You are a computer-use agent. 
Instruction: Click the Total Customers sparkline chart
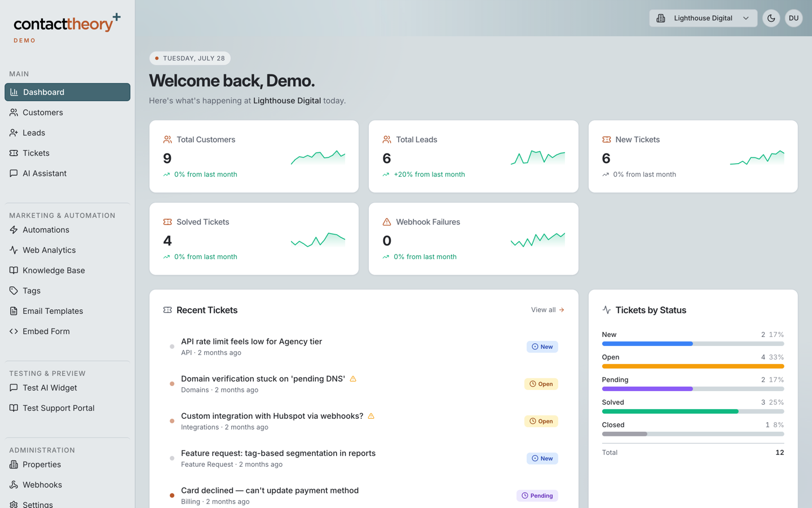coord(318,157)
